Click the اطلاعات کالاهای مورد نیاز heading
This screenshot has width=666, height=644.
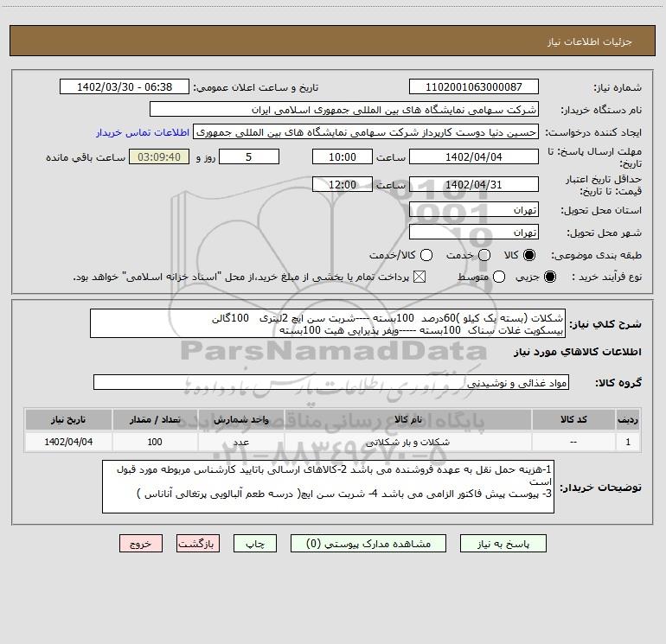coord(578,352)
